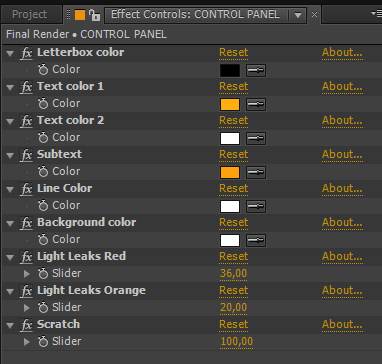Open the orange Text color 1 swatch

pos(230,105)
